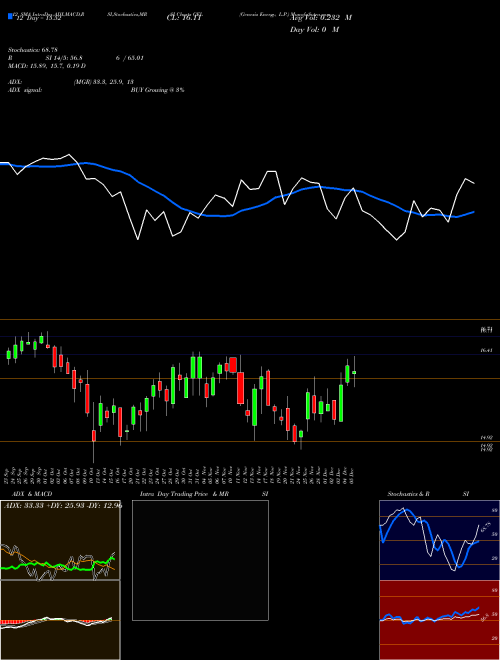Click the '(MGR) 33.3, 25.9, 13' ADX values

[104, 82]
